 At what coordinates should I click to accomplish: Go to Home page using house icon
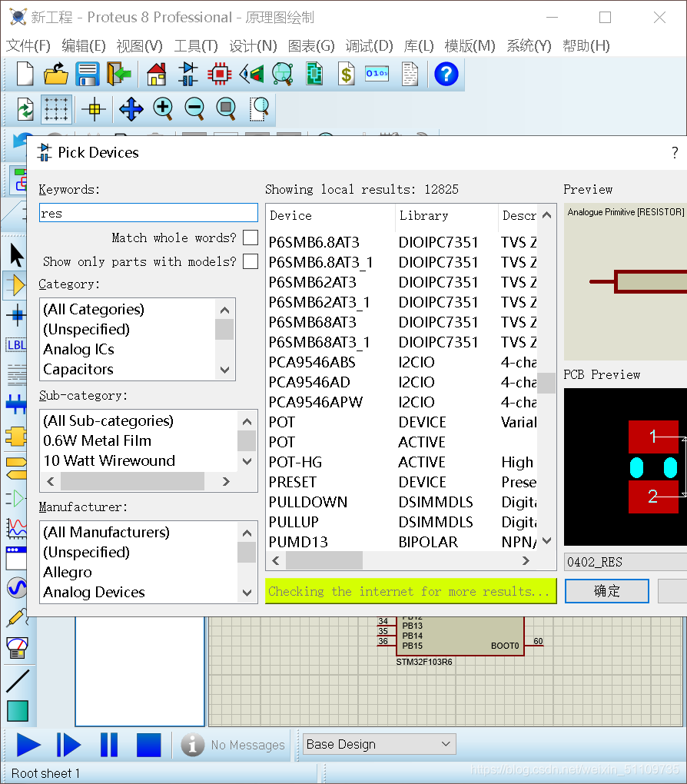(156, 74)
